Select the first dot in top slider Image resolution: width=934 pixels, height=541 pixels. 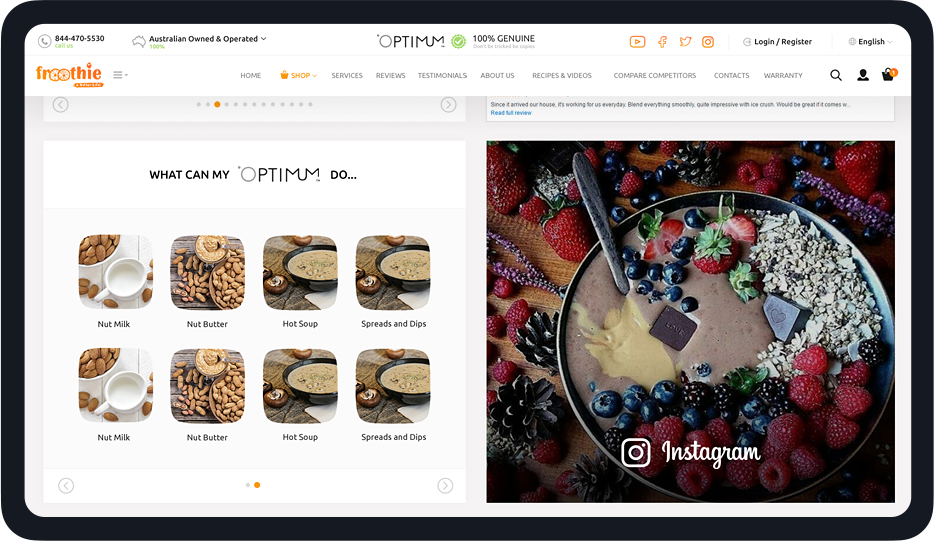pos(199,104)
